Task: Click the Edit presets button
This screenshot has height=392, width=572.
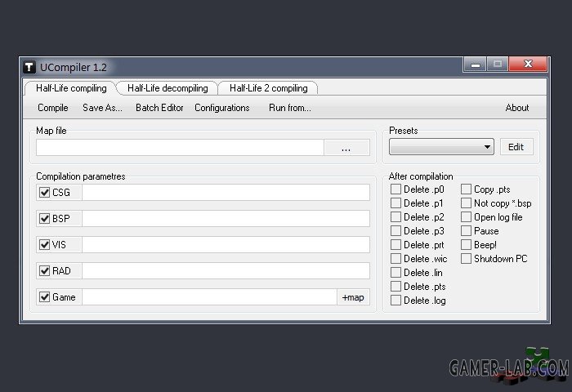Action: coord(516,146)
